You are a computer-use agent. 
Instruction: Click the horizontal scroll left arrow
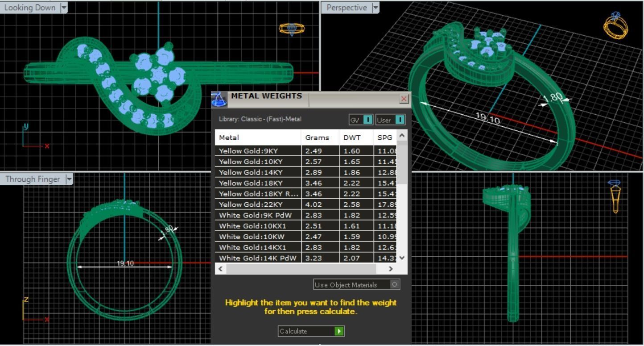click(x=221, y=269)
